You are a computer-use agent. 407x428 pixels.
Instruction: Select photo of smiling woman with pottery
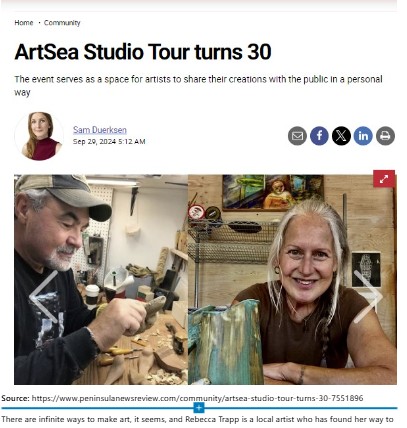click(292, 279)
